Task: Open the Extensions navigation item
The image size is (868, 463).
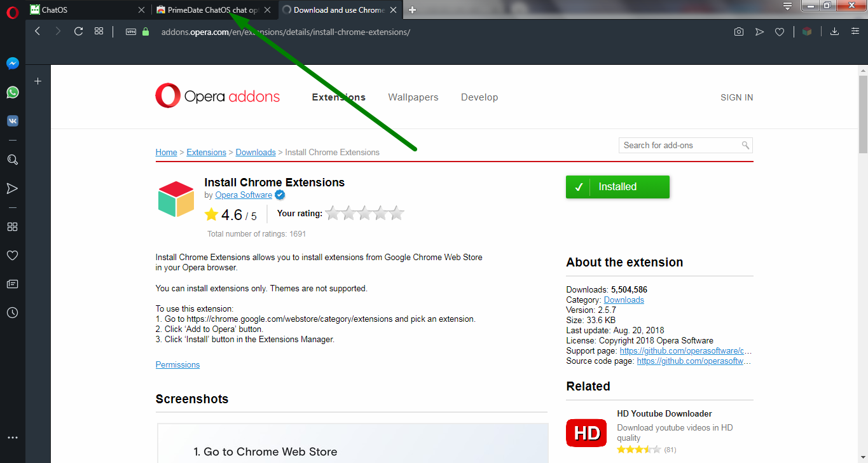Action: pyautogui.click(x=338, y=97)
